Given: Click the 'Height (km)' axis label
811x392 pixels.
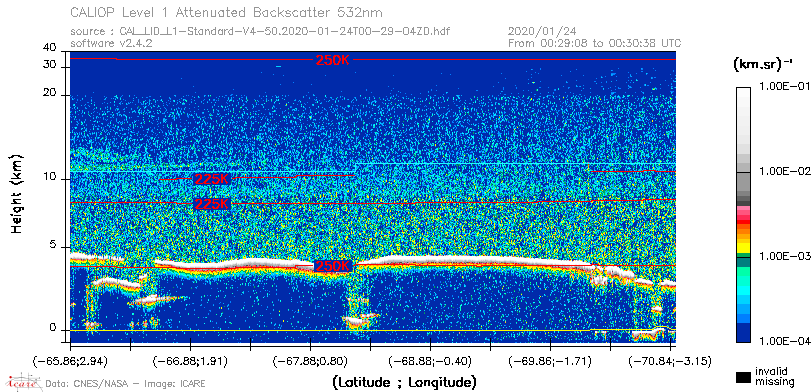Looking at the screenshot, I should coord(17,193).
